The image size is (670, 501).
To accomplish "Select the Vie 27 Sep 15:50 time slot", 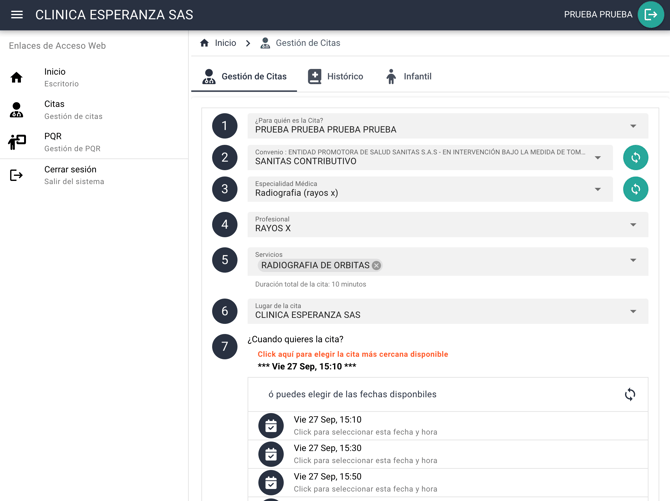I will (365, 482).
